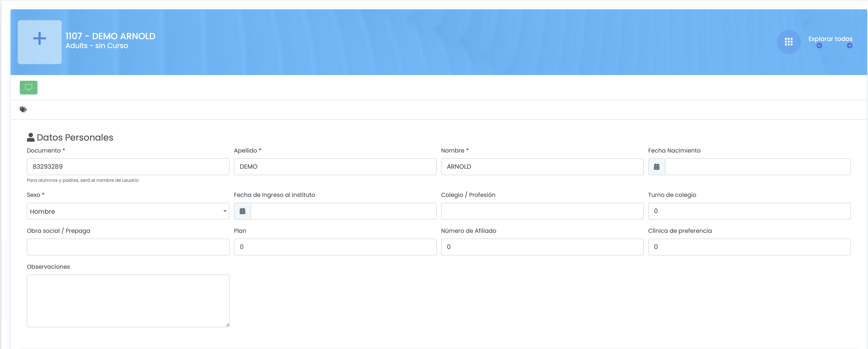Click the tags icon
868x349 pixels.
[x=23, y=109]
